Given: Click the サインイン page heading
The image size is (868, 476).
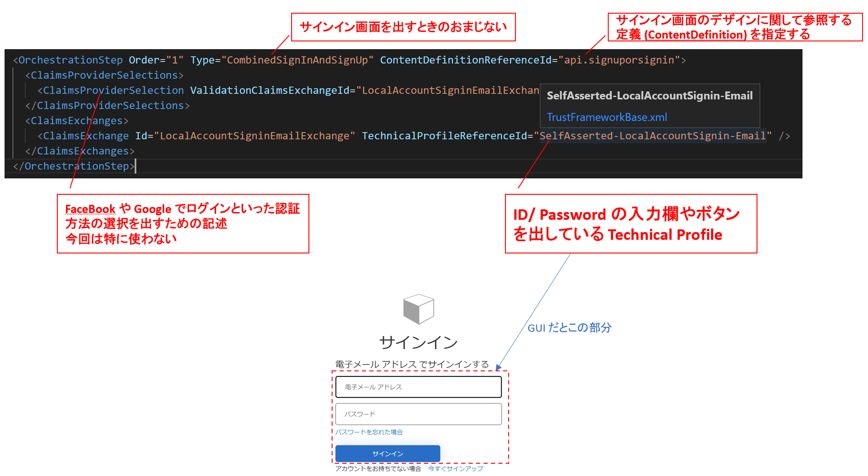Looking at the screenshot, I should point(419,343).
